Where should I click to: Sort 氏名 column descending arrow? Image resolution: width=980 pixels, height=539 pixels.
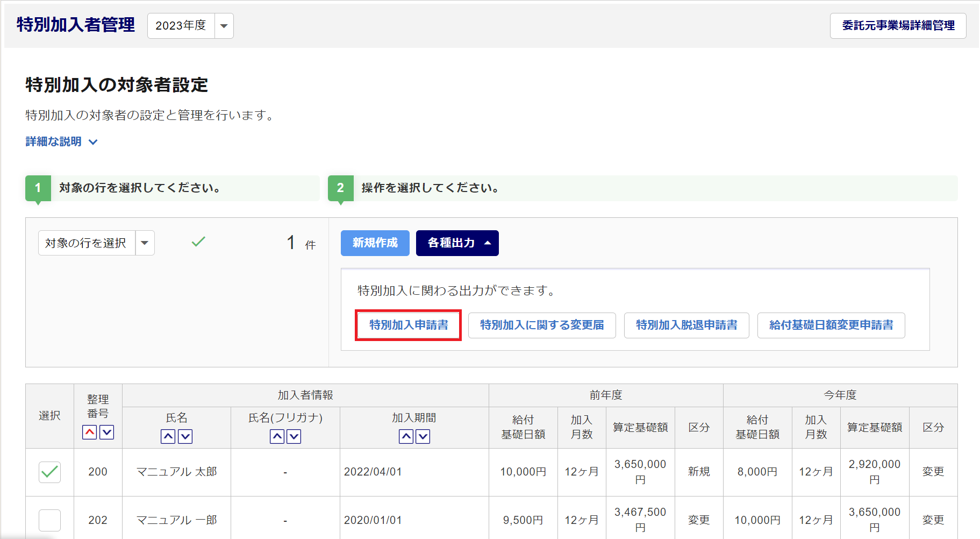185,436
